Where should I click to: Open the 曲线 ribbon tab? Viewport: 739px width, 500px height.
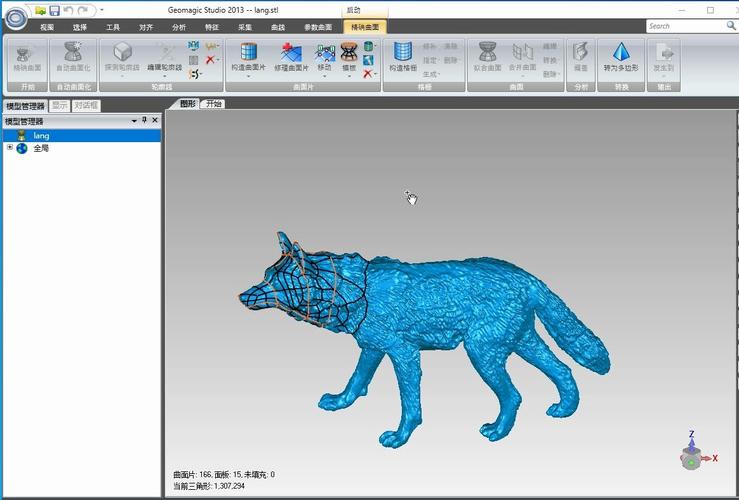pos(278,27)
